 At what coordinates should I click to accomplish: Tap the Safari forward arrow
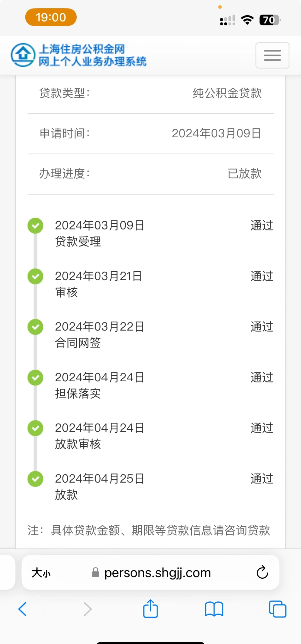(x=88, y=609)
